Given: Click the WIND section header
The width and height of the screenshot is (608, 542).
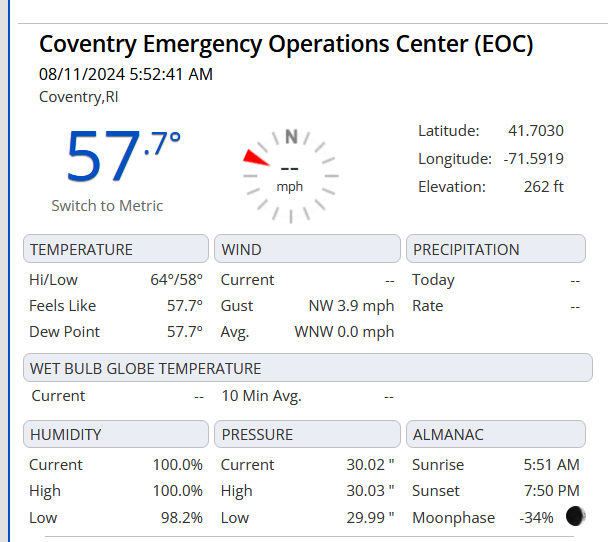Looking at the screenshot, I should pos(307,249).
